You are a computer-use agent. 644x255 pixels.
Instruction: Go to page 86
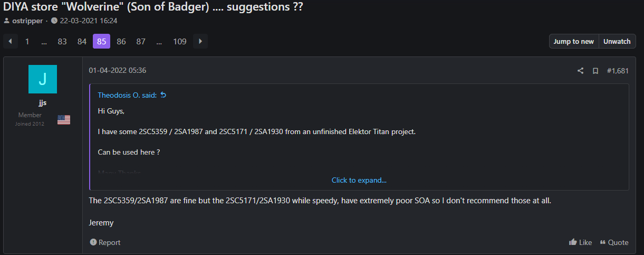point(121,41)
